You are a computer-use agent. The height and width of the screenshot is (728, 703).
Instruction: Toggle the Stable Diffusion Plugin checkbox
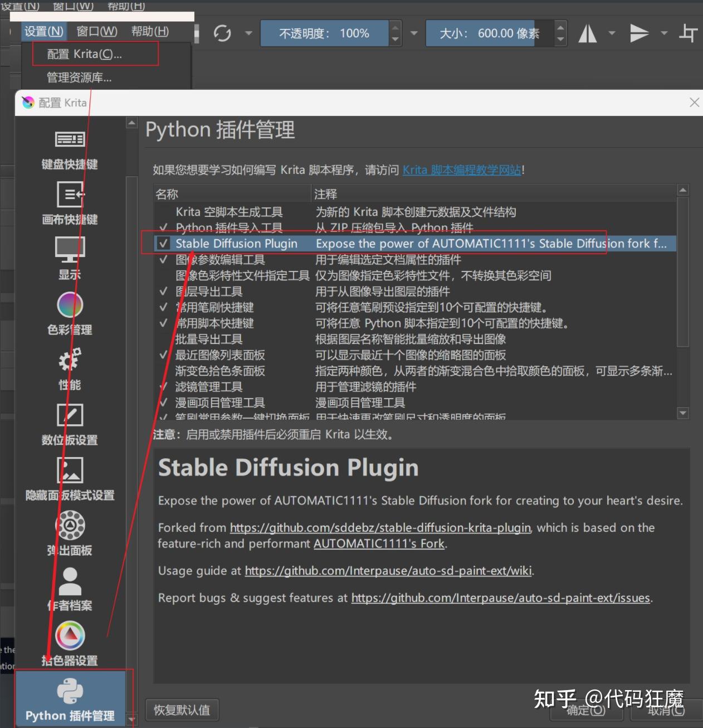163,244
